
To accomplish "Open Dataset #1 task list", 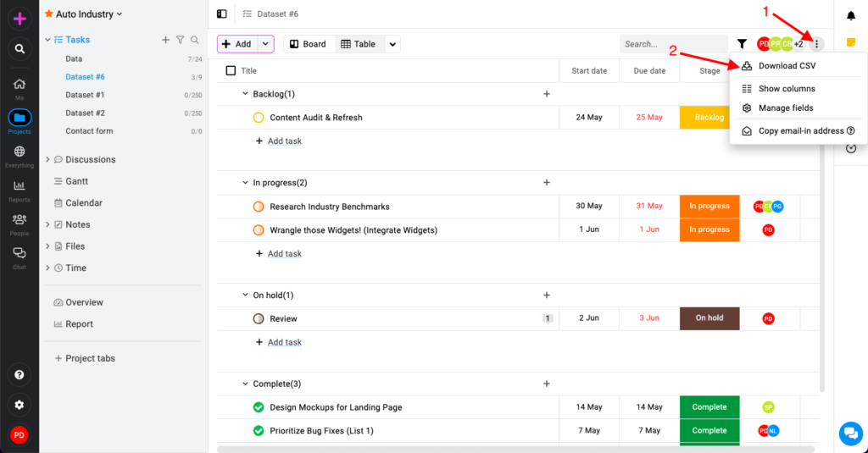I will coord(85,95).
